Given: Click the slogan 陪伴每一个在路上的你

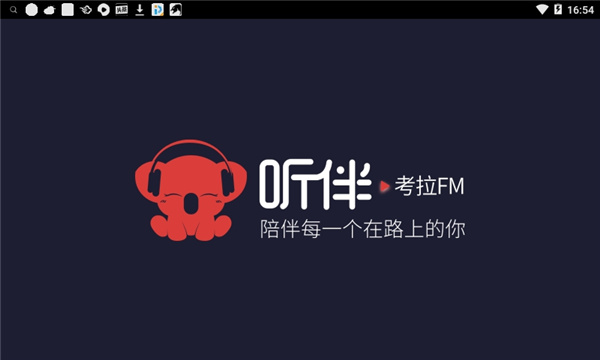Looking at the screenshot, I should click(363, 229).
